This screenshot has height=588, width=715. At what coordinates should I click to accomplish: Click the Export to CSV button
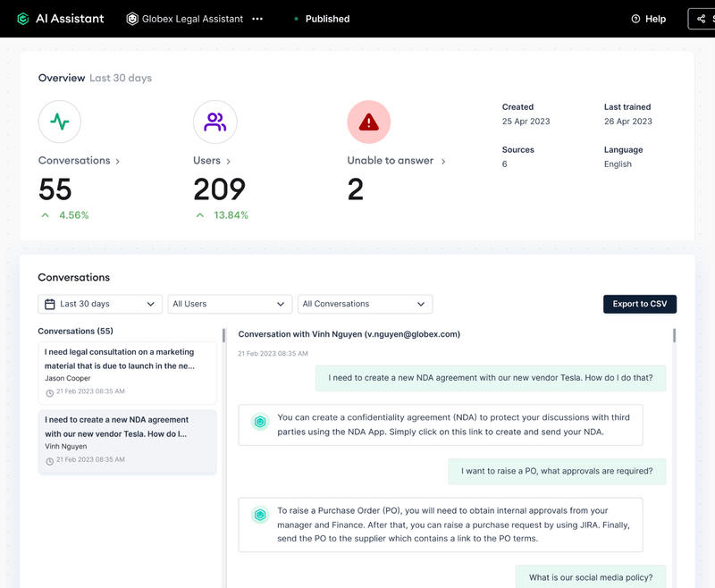point(640,304)
